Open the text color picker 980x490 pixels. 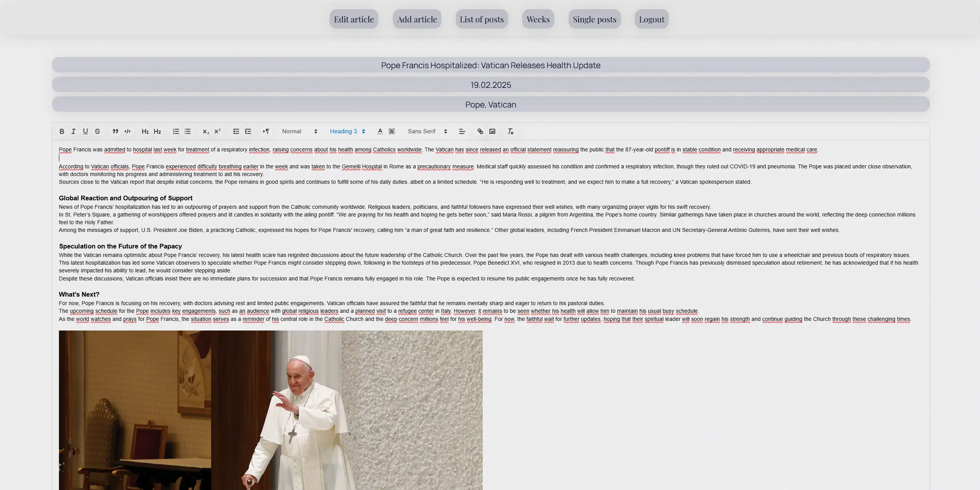coord(380,131)
